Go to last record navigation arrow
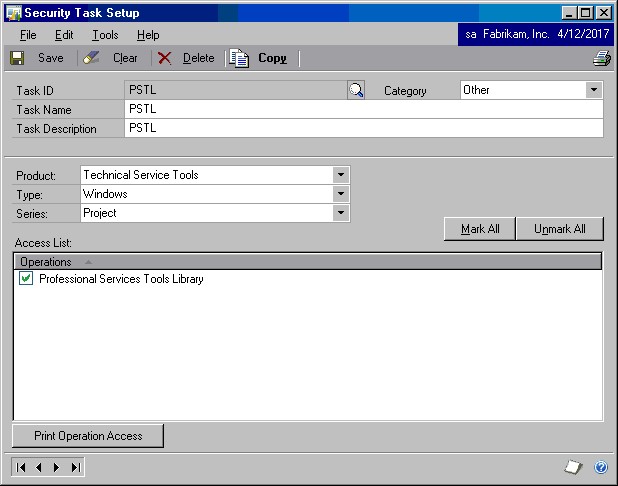 coord(76,467)
